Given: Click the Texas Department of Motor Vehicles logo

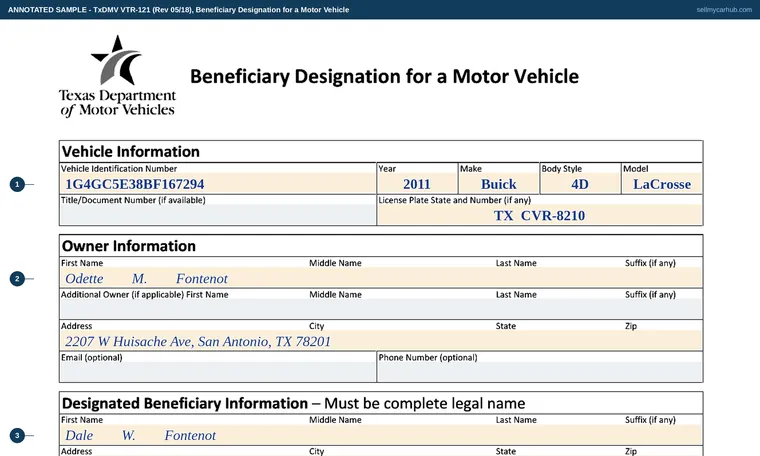Looking at the screenshot, I should pos(117,76).
